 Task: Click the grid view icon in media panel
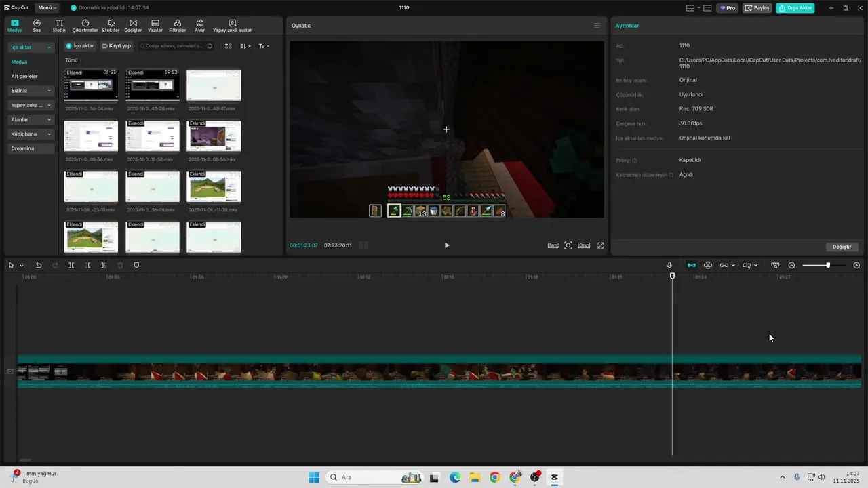click(228, 46)
